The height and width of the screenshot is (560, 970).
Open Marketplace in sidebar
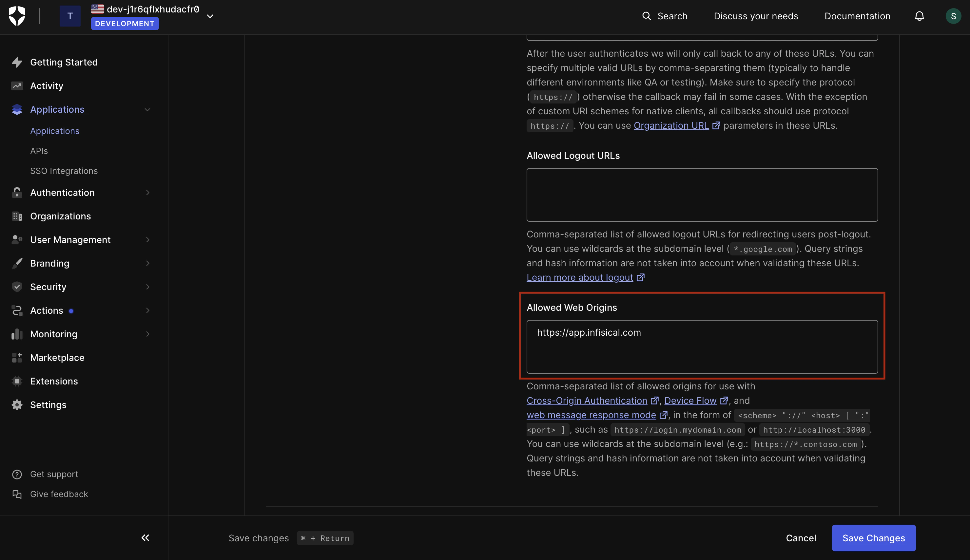[x=57, y=358]
